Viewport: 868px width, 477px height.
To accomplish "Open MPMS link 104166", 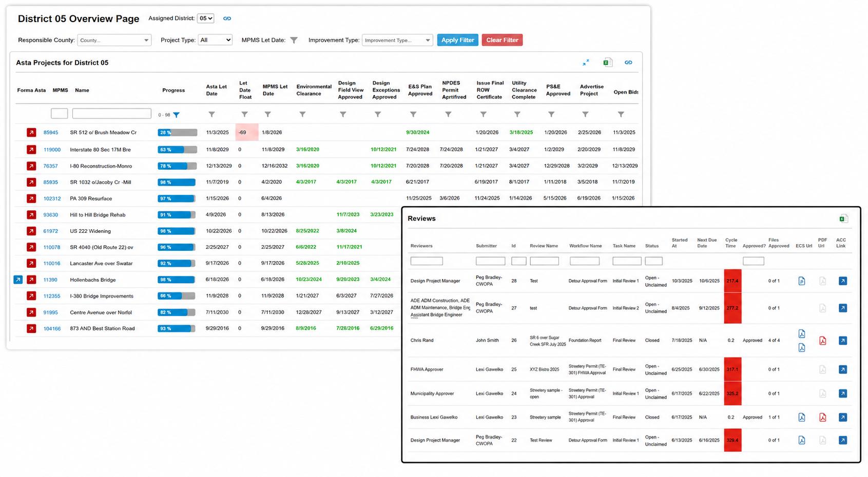I will pos(52,328).
